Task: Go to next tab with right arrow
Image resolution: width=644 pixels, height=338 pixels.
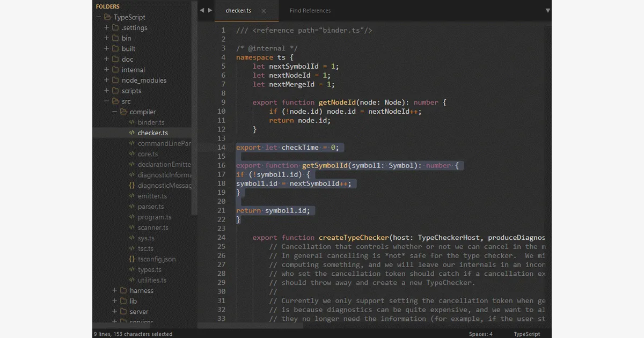Action: [209, 10]
